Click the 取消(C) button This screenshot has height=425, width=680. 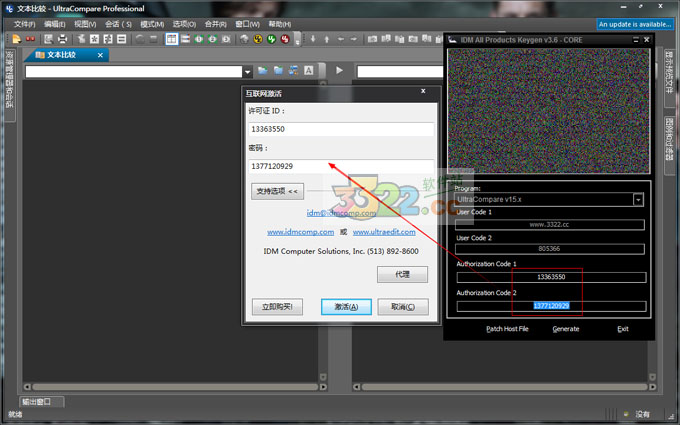pyautogui.click(x=403, y=307)
